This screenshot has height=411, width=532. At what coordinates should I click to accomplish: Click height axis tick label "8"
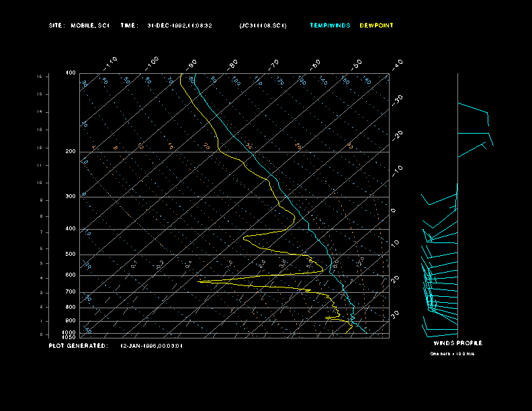click(x=42, y=216)
